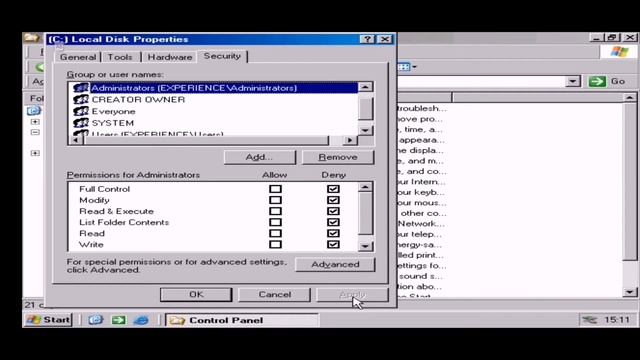Click Administrators group icon in list
The height and width of the screenshot is (360, 640).
click(x=81, y=88)
